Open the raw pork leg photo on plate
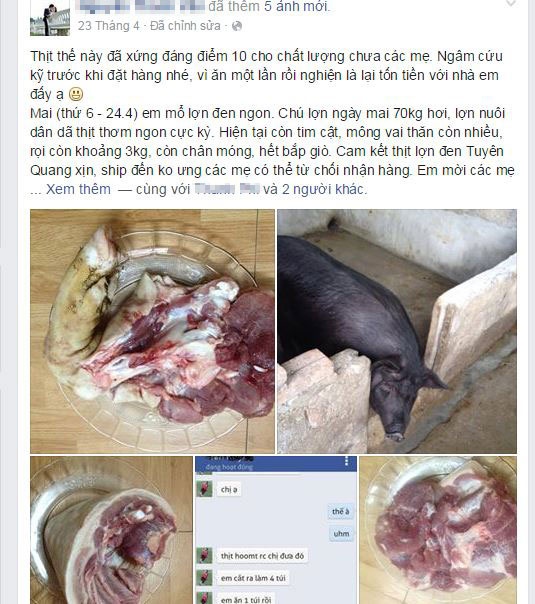535x604 pixels. (x=153, y=331)
